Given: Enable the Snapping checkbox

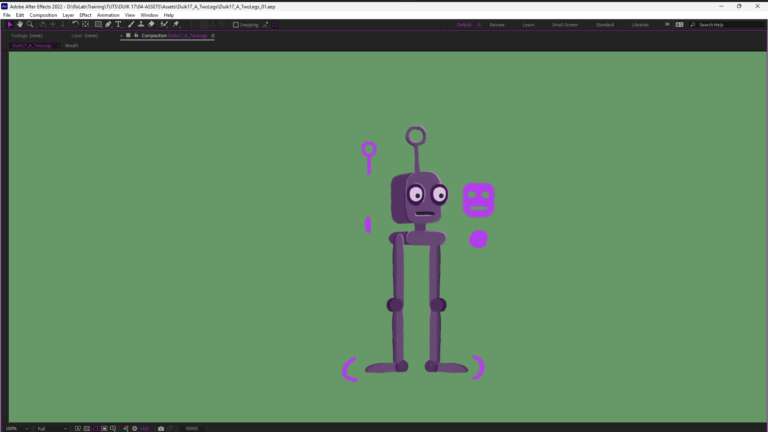Looking at the screenshot, I should (236, 24).
